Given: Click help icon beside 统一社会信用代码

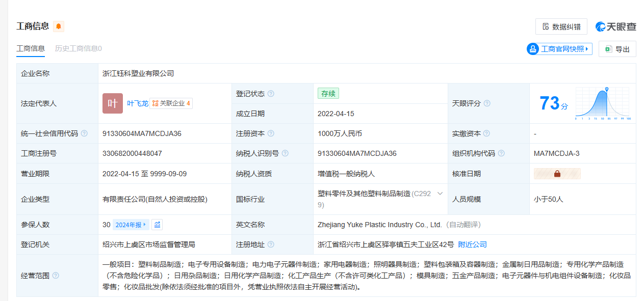Looking at the screenshot, I should tap(84, 133).
